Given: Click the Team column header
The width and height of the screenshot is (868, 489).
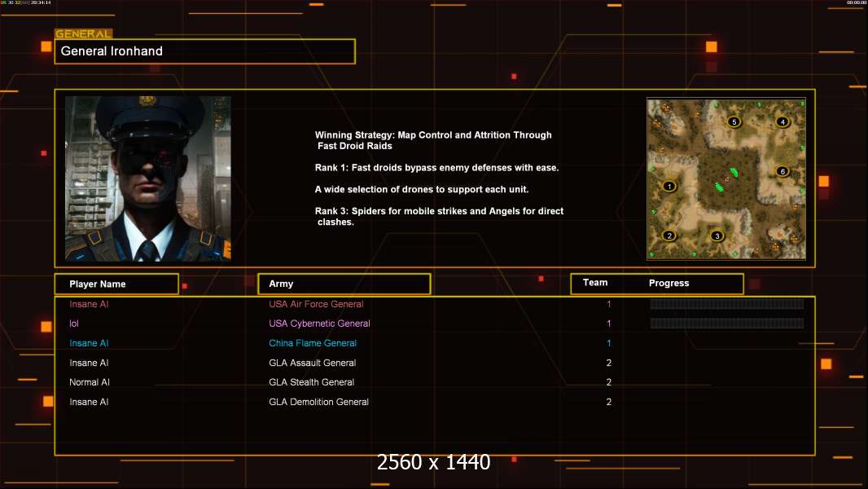Looking at the screenshot, I should point(595,283).
